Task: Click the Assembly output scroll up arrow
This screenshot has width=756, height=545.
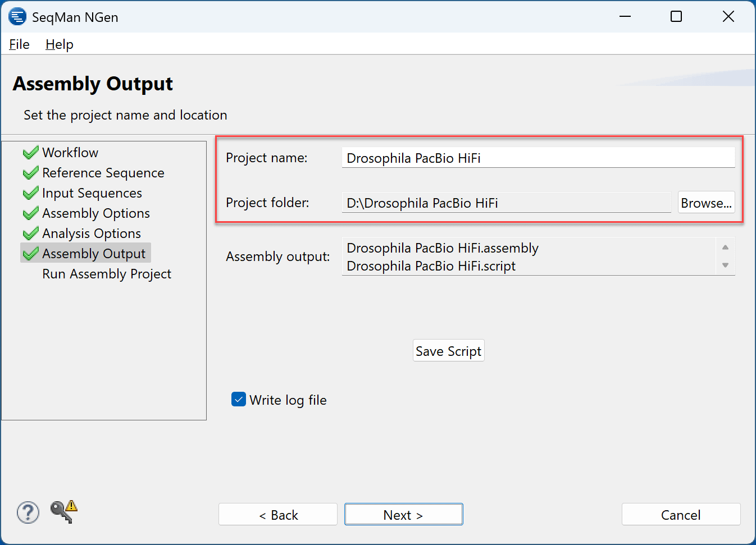Action: click(x=725, y=248)
